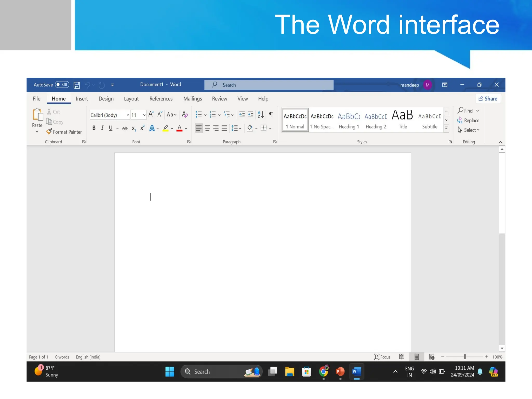Viewport: 532px width, 399px height.
Task: Switch to the Insert tab
Action: point(82,99)
